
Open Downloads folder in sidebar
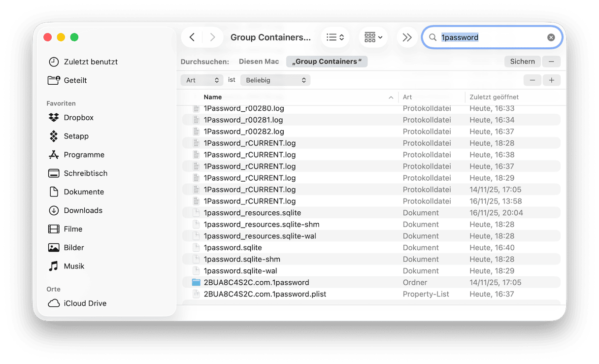pos(83,210)
